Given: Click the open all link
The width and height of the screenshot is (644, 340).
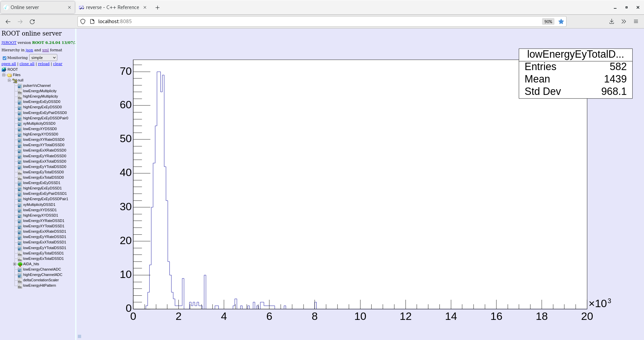Looking at the screenshot, I should (9, 64).
